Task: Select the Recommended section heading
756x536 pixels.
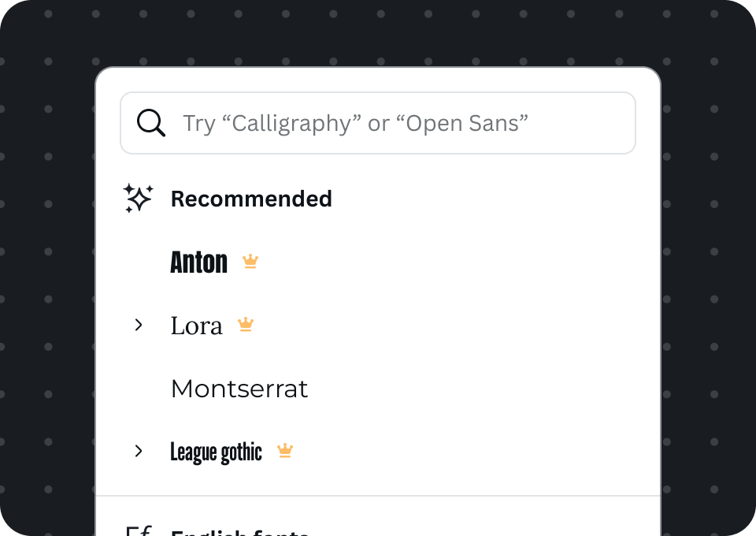Action: click(251, 199)
